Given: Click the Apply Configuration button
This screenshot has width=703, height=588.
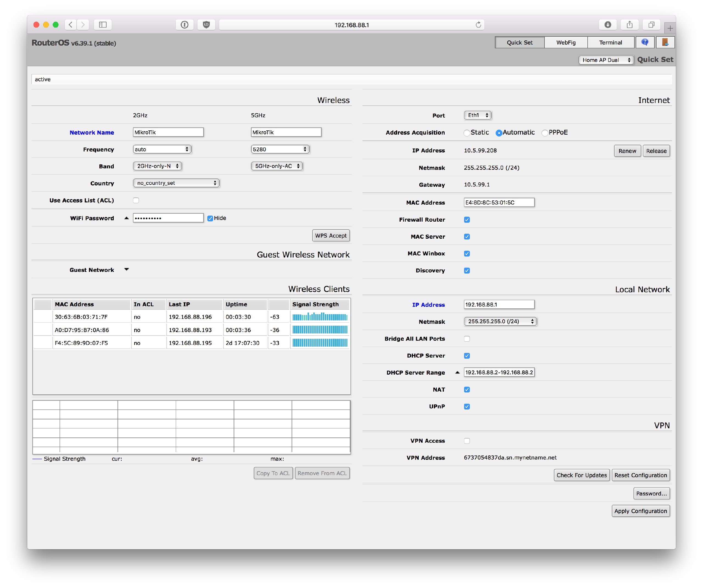Looking at the screenshot, I should (x=640, y=511).
